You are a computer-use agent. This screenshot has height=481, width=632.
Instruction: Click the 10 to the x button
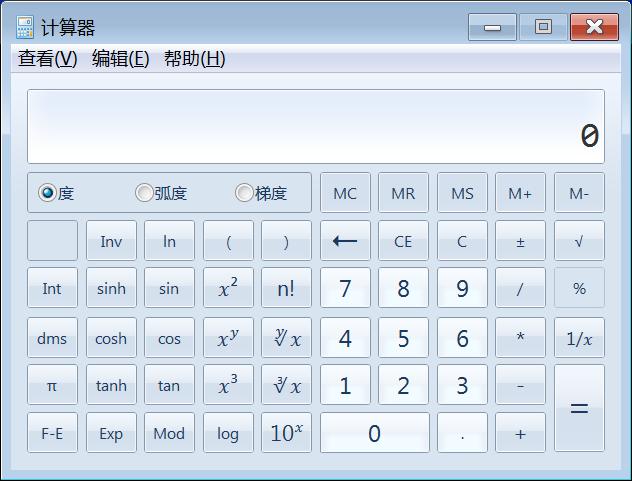pyautogui.click(x=286, y=432)
